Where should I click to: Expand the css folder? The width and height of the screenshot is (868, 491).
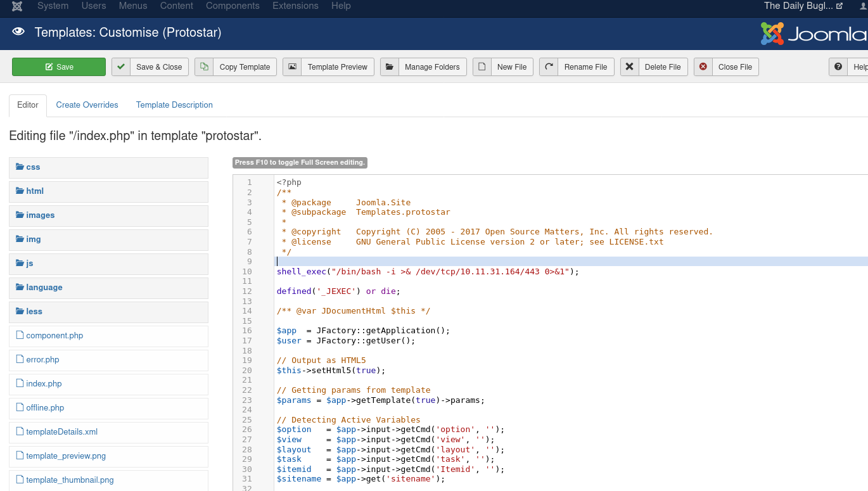coord(108,167)
